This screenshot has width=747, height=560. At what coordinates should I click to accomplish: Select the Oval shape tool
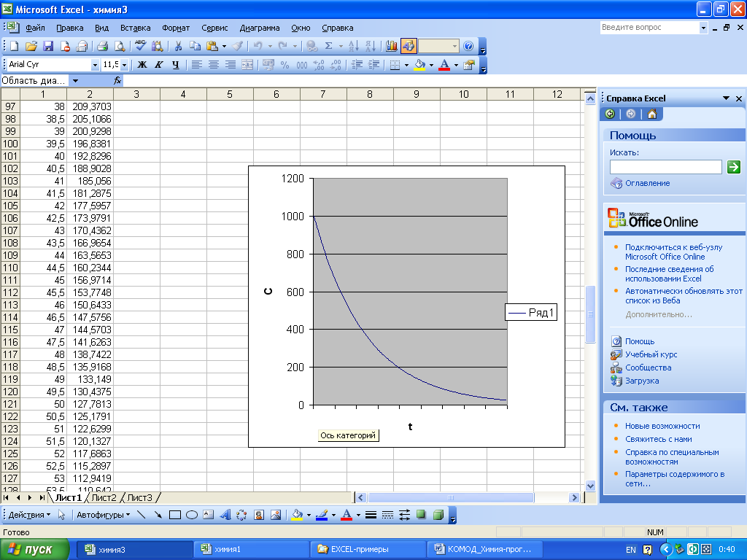192,515
